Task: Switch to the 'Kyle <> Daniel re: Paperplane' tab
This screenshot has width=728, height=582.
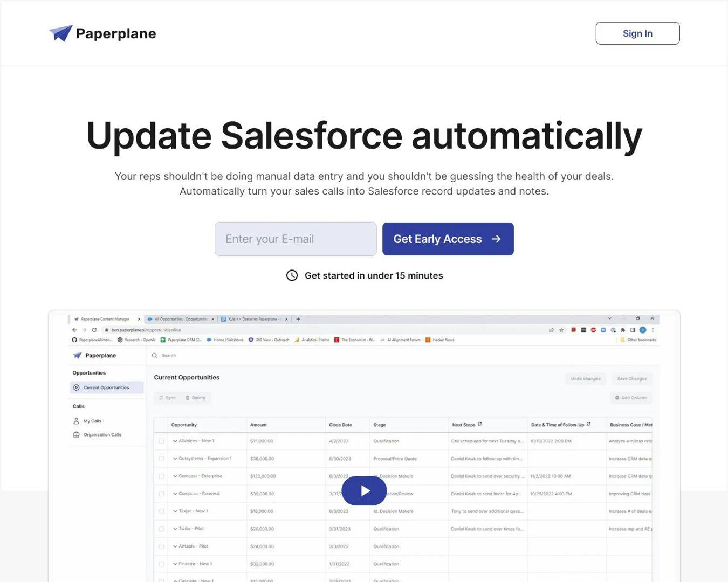Action: [x=255, y=319]
